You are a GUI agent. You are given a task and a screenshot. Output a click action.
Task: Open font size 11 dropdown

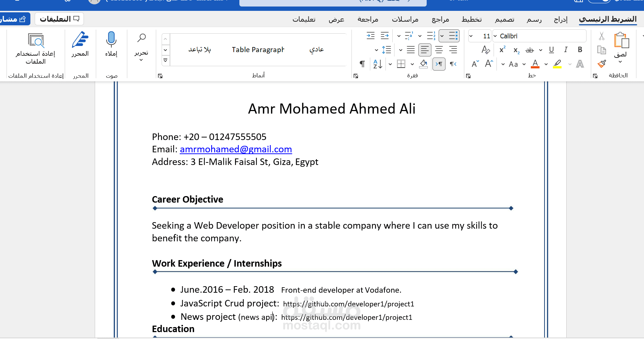pyautogui.click(x=471, y=36)
